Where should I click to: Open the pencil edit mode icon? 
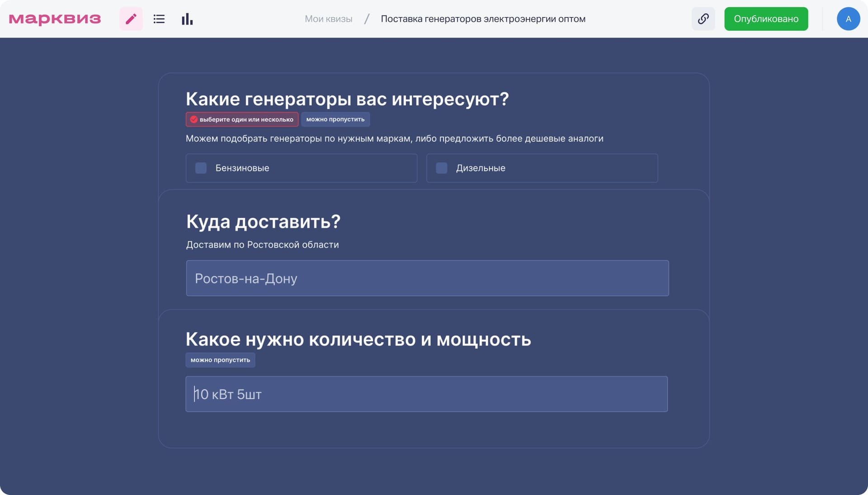point(131,19)
